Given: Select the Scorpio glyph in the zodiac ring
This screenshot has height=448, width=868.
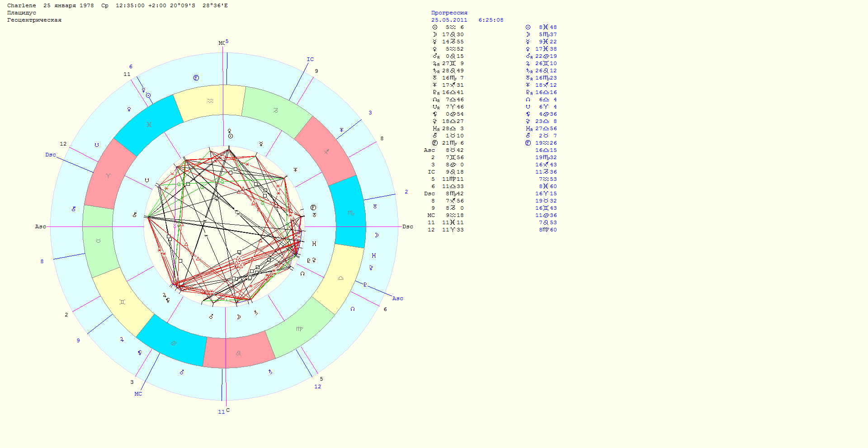Looking at the screenshot, I should [x=351, y=213].
